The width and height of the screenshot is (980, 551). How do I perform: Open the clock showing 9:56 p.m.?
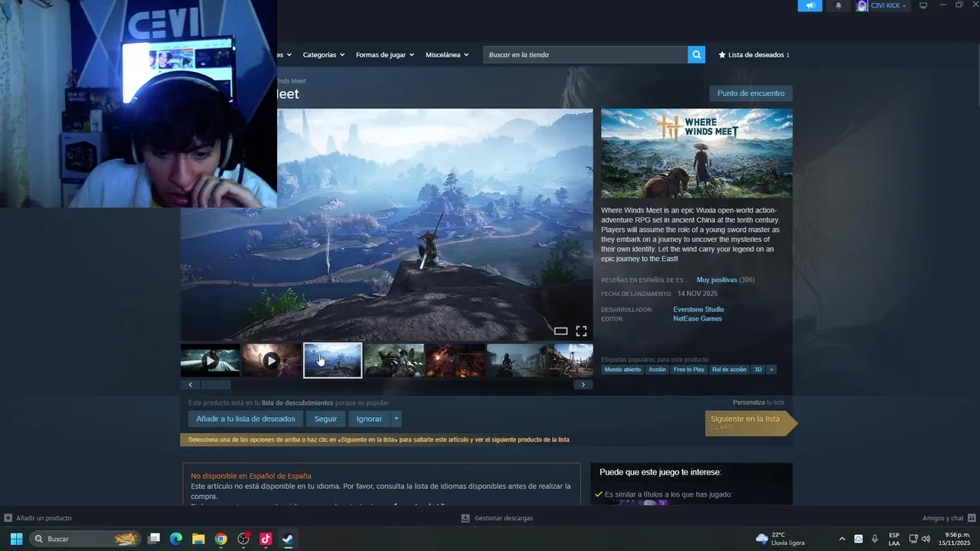pos(955,539)
